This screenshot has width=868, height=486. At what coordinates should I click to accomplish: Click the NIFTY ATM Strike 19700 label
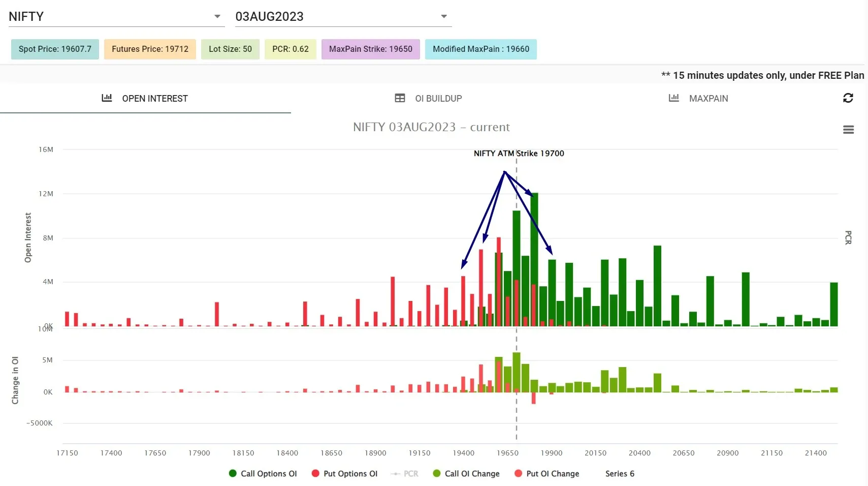[519, 154]
